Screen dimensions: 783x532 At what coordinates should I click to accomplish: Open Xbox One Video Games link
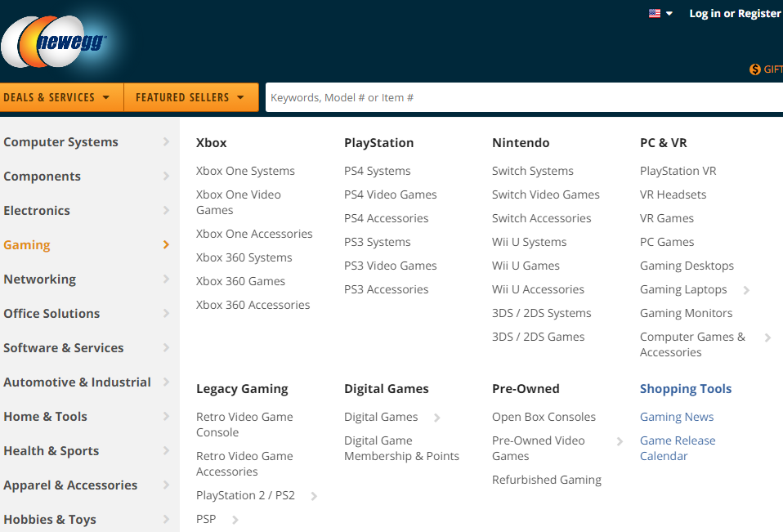coord(239,202)
